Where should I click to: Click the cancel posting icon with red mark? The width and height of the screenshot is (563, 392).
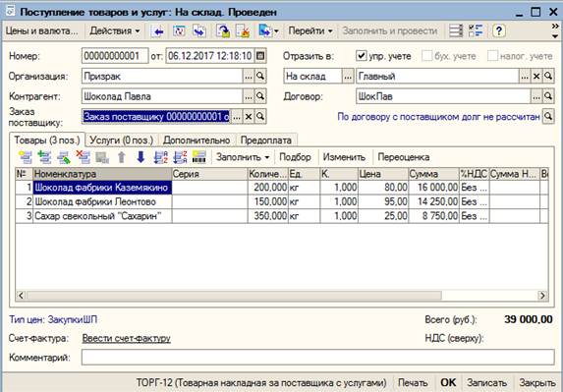(243, 31)
